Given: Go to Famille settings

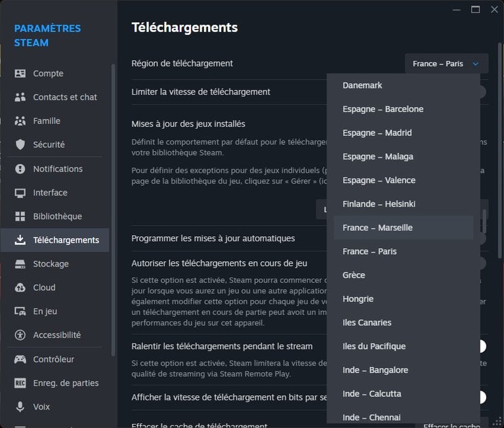Looking at the screenshot, I should coord(54,121).
